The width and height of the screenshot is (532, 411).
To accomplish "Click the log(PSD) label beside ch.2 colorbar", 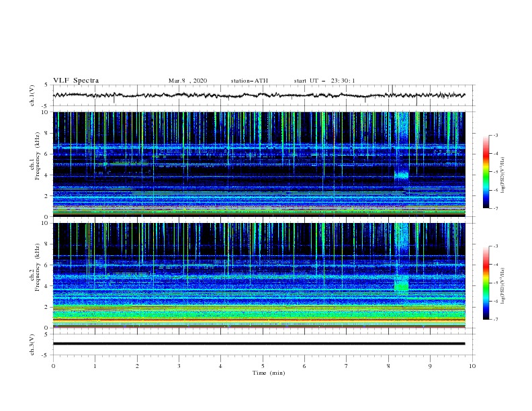I will (x=502, y=285).
